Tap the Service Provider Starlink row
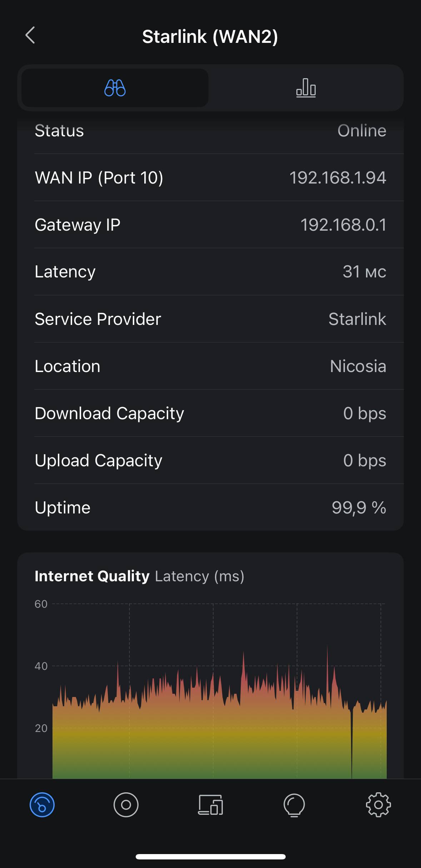421x868 pixels. [210, 319]
